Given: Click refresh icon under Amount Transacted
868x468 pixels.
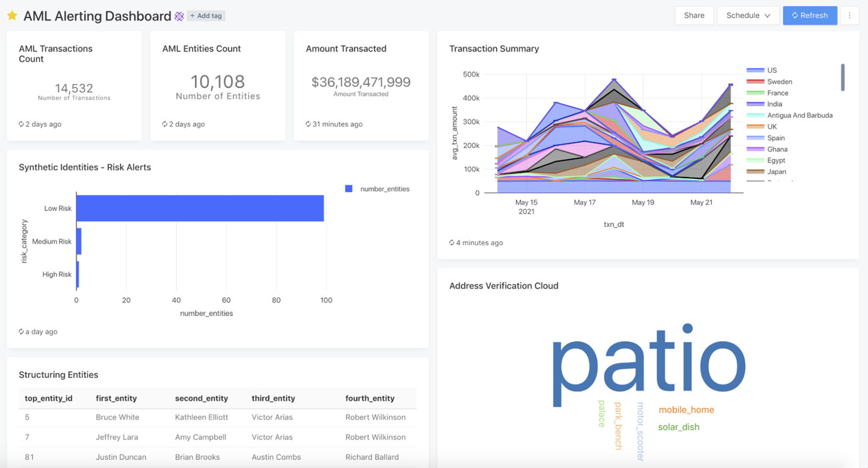Looking at the screenshot, I should coord(308,124).
